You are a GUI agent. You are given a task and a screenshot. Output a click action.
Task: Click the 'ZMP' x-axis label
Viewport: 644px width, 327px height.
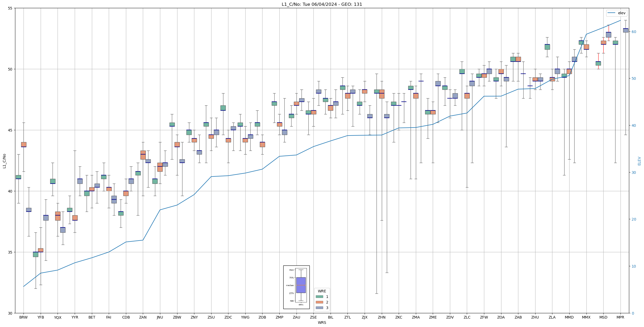[279, 317]
